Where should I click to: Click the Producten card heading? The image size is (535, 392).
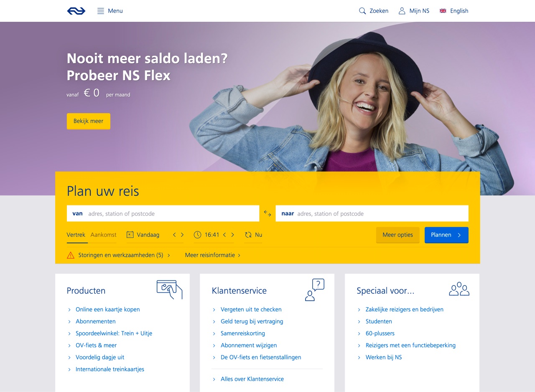tap(86, 291)
